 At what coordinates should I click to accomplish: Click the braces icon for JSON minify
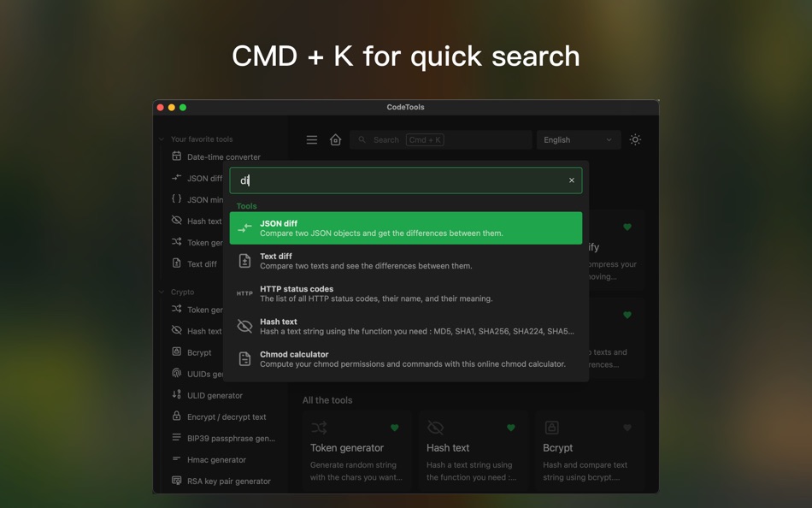(177, 199)
